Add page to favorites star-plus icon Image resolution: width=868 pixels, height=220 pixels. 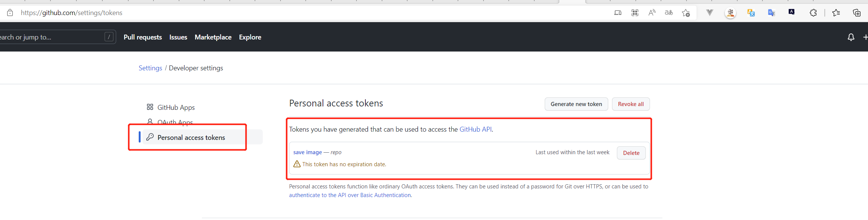click(x=686, y=13)
